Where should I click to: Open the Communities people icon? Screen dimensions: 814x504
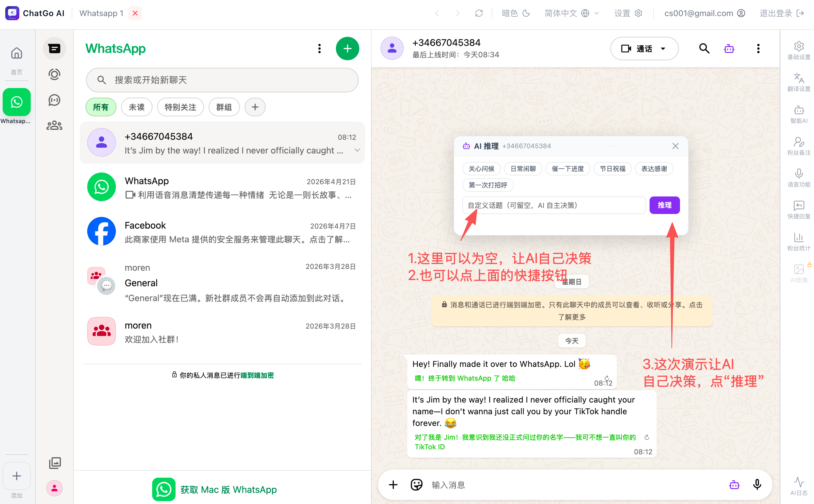54,126
